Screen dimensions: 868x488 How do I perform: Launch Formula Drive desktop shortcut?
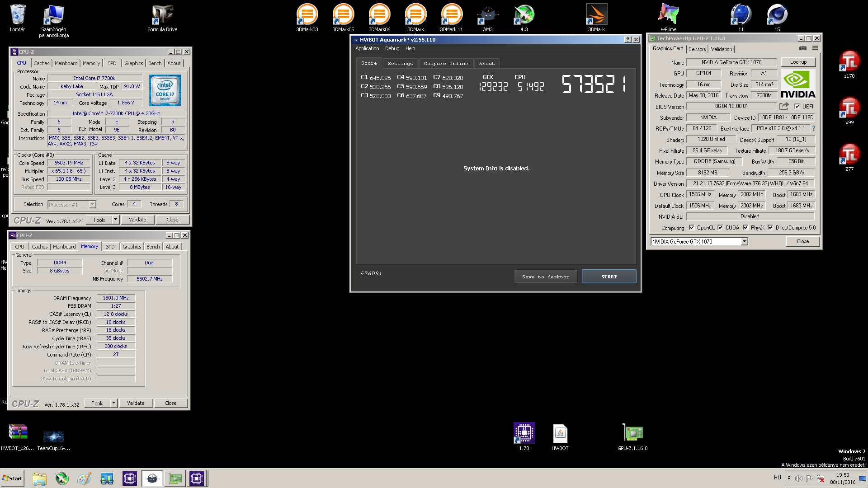click(x=162, y=18)
